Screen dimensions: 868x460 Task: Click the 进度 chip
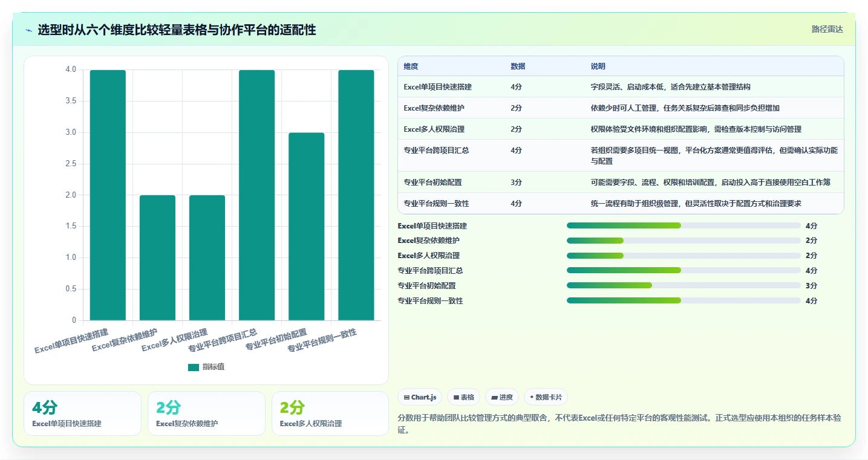[502, 397]
